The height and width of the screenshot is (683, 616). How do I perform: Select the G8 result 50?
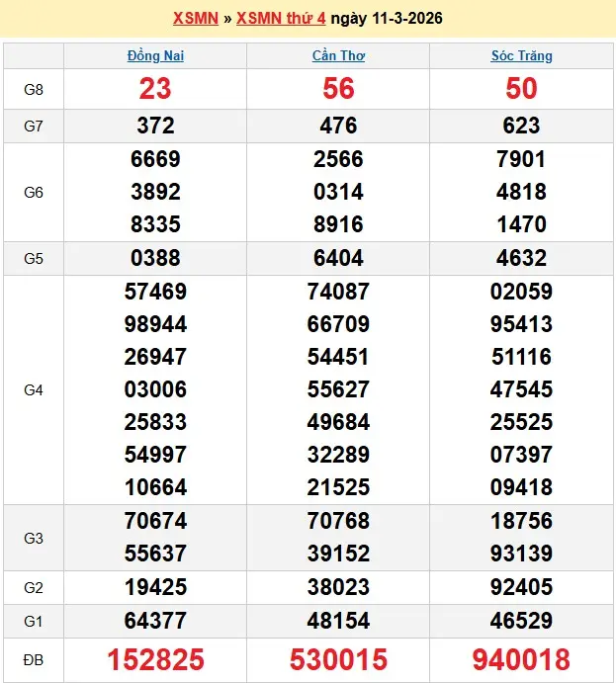pyautogui.click(x=521, y=89)
